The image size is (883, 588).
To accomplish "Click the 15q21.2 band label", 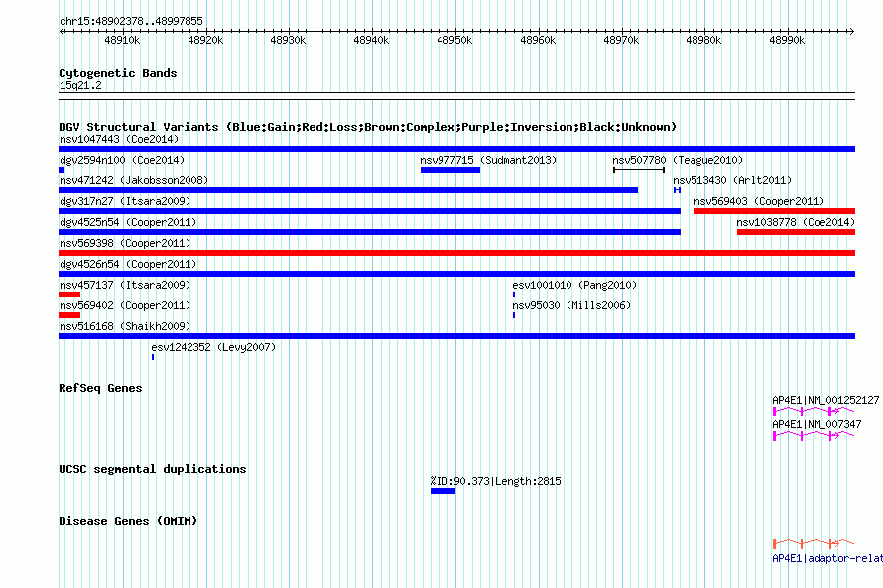I will [80, 85].
